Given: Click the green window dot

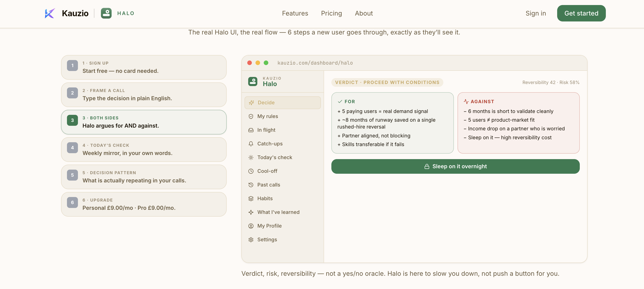Looking at the screenshot, I should pos(266,63).
